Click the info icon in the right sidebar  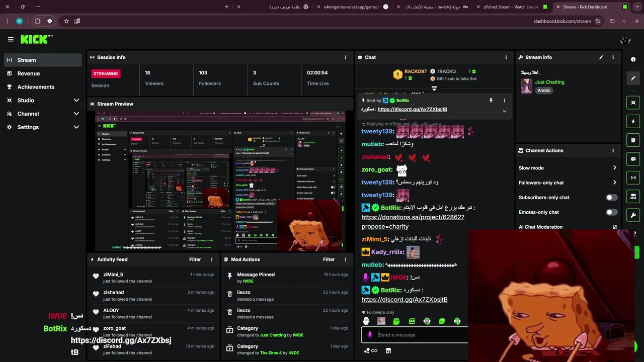633,59
